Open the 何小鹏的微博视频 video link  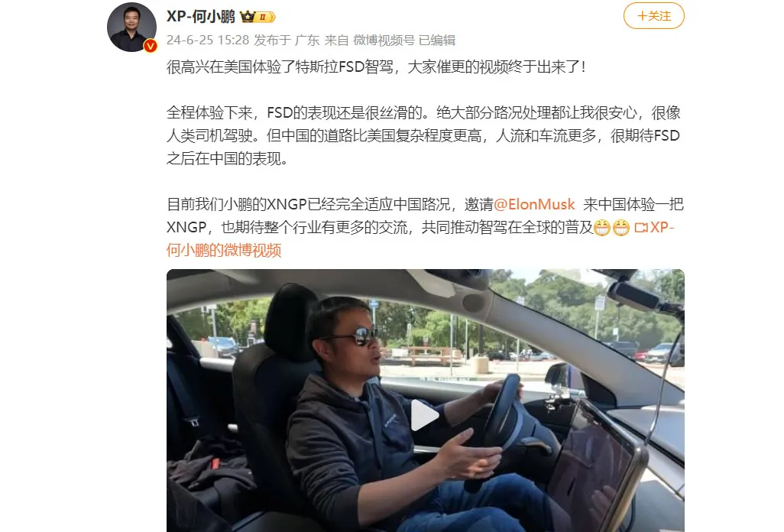tap(224, 250)
